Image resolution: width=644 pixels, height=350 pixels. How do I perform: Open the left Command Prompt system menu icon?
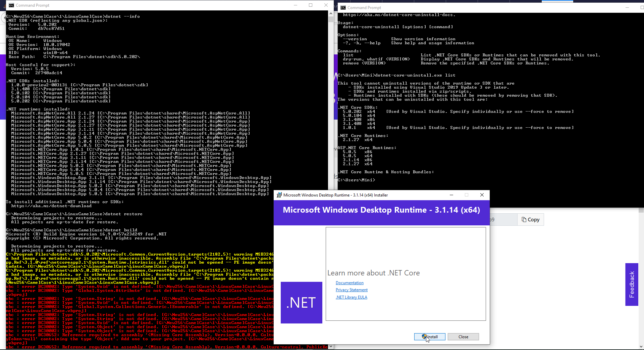[x=11, y=5]
